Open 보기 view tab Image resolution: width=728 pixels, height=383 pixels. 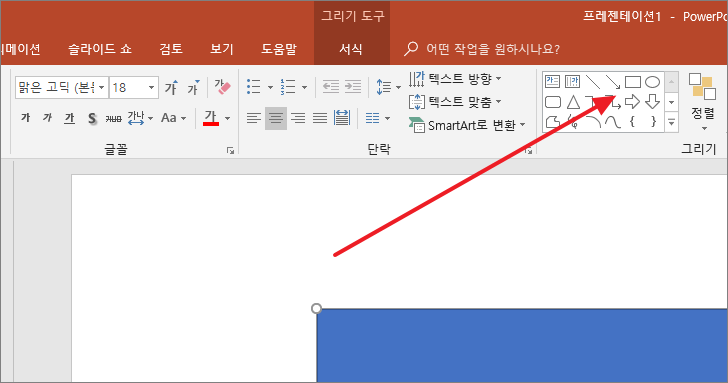coord(221,49)
